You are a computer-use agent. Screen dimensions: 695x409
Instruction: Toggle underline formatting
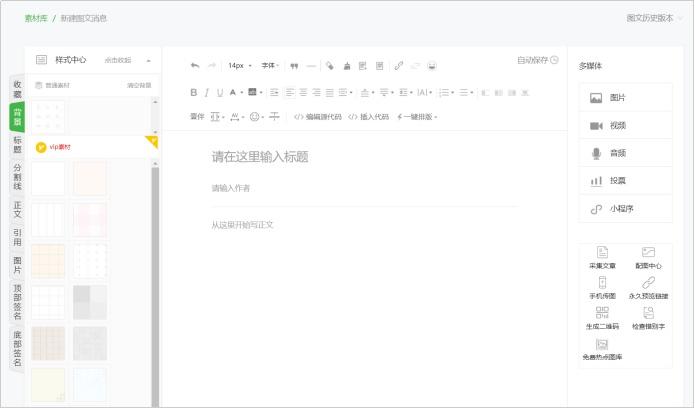pyautogui.click(x=220, y=92)
